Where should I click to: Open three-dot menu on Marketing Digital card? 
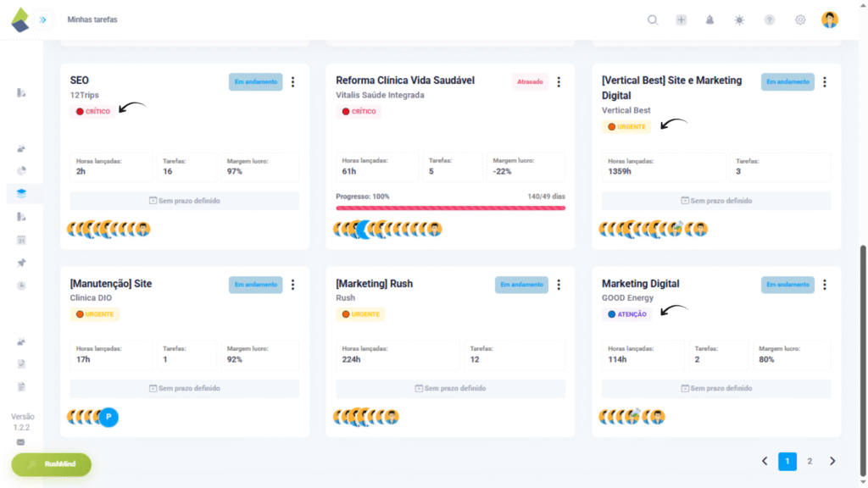825,285
